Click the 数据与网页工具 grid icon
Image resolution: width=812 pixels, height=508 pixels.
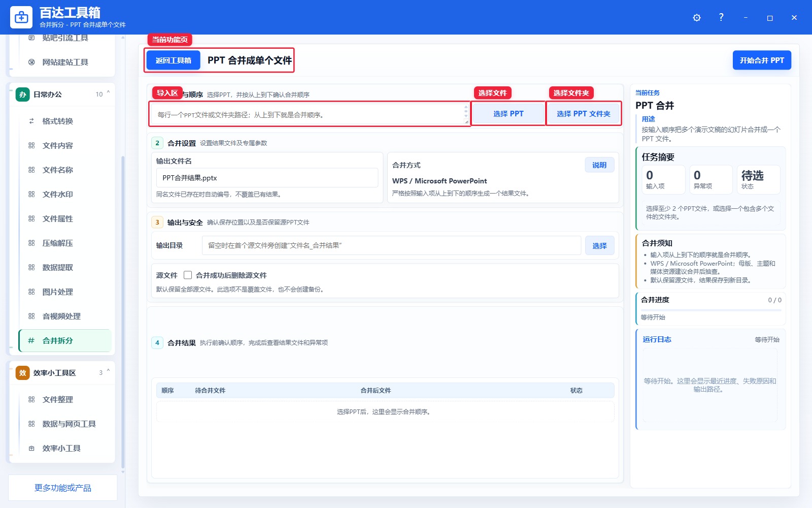tap(31, 424)
